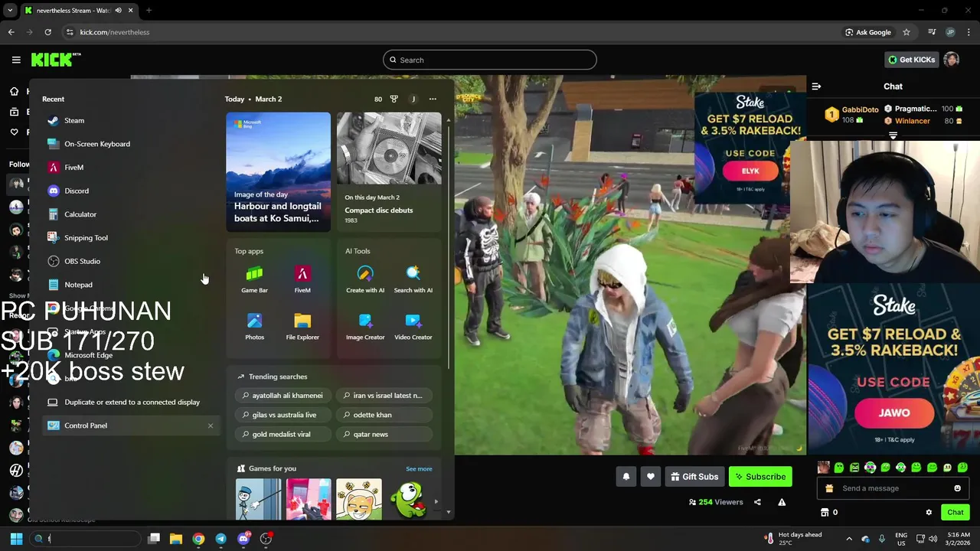
Task: Open Video Creator AI tool
Action: (x=413, y=327)
